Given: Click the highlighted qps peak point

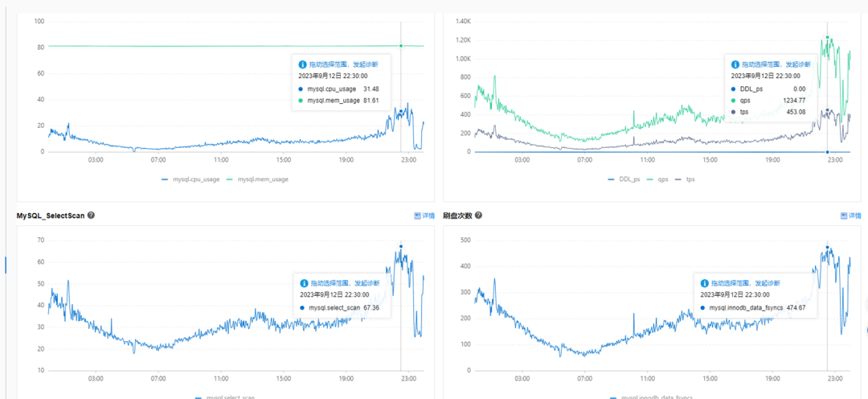Looking at the screenshot, I should [828, 37].
